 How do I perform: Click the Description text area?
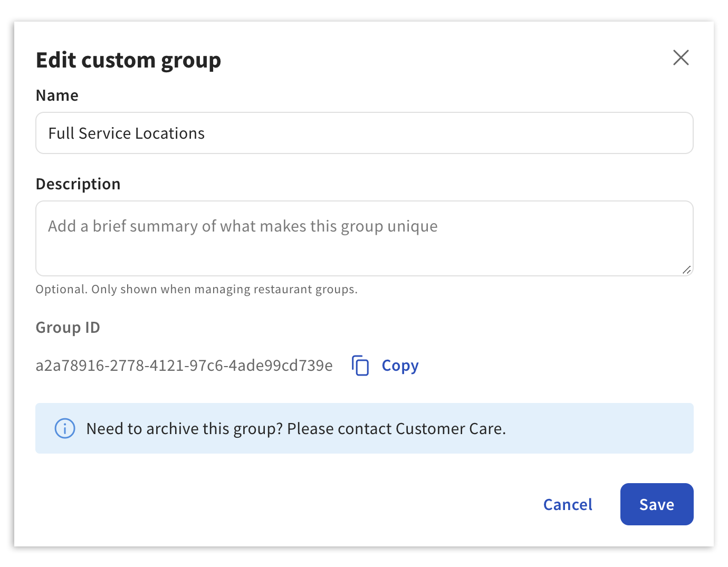364,238
